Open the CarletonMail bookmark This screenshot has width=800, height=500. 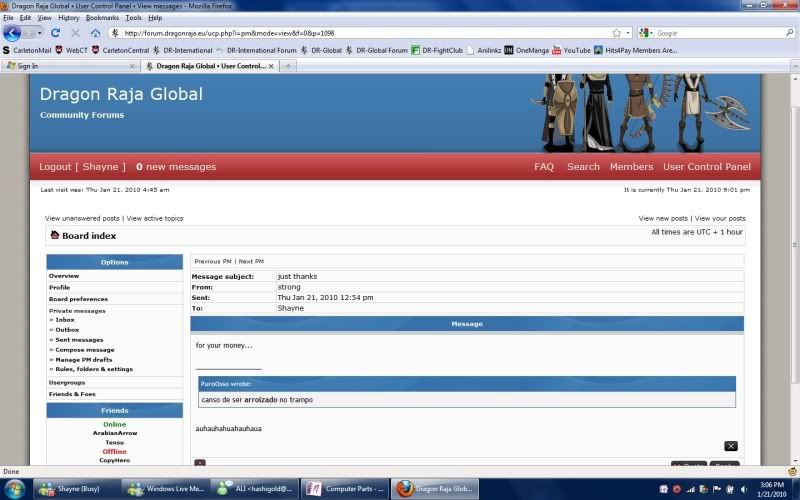[x=27, y=50]
